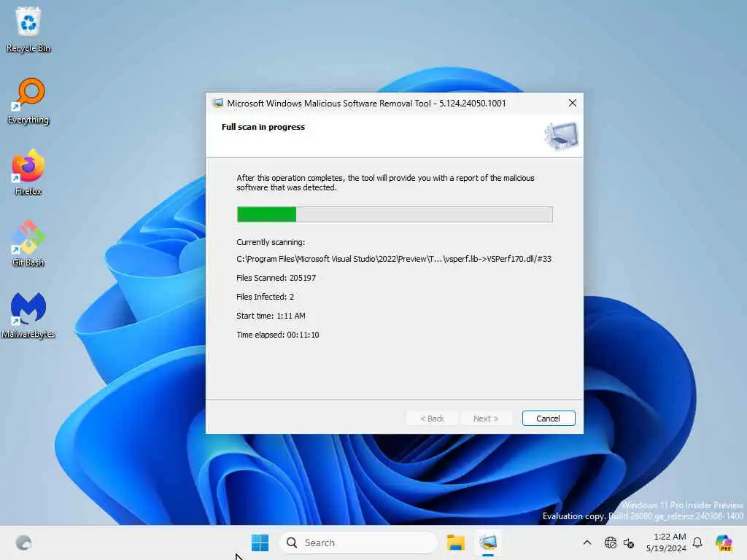
Task: Click the search magnifier icon in the taskbar
Action: [x=292, y=542]
